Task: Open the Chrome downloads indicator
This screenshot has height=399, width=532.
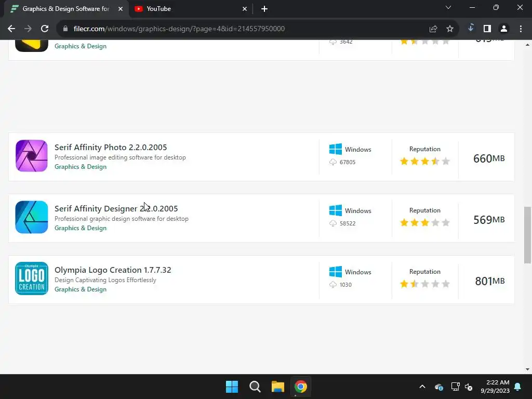Action: pos(471,28)
